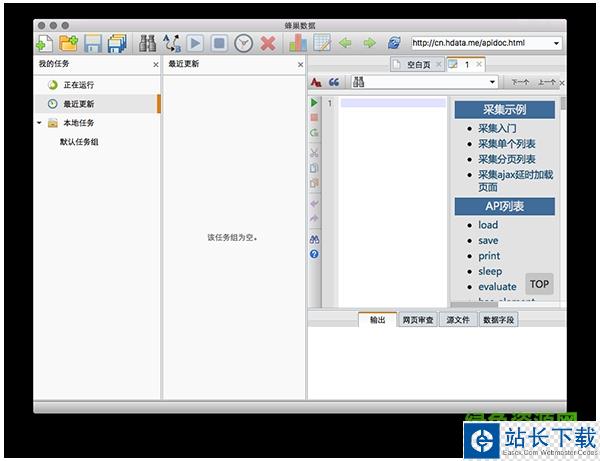
Task: Click the clock schedule icon in toolbar
Action: pyautogui.click(x=244, y=43)
